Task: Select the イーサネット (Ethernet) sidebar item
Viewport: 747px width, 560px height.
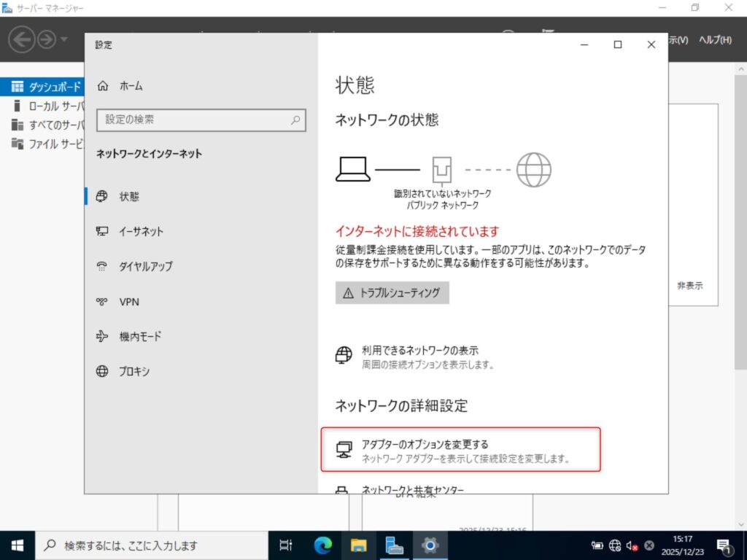Action: 140,232
